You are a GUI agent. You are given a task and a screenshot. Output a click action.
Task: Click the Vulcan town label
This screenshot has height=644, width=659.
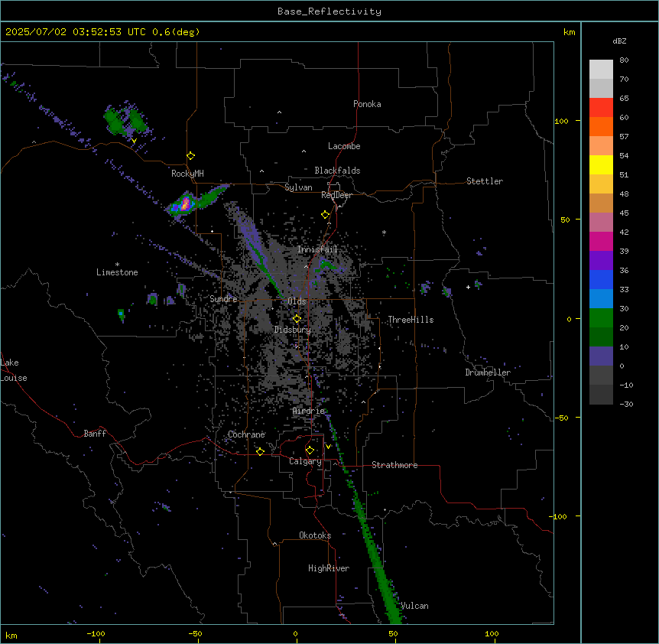pyautogui.click(x=414, y=606)
